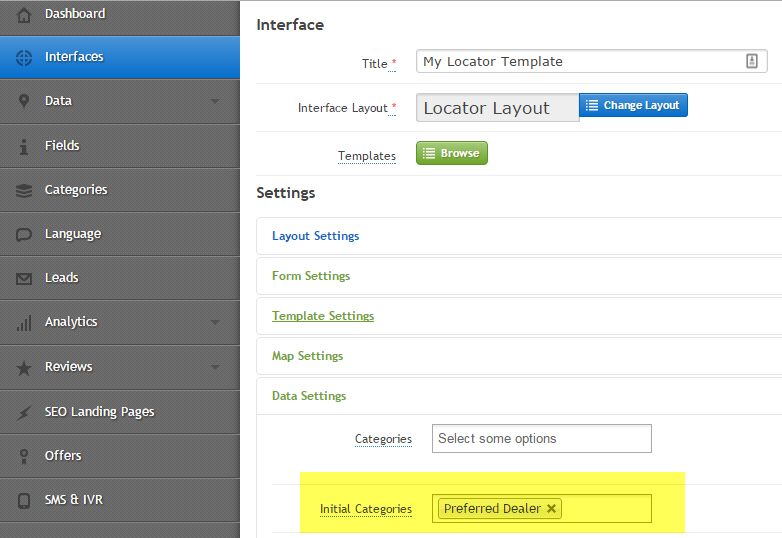Expand the Reviews sidebar submenu arrow
Viewport: 782px width, 538px height.
(x=215, y=367)
